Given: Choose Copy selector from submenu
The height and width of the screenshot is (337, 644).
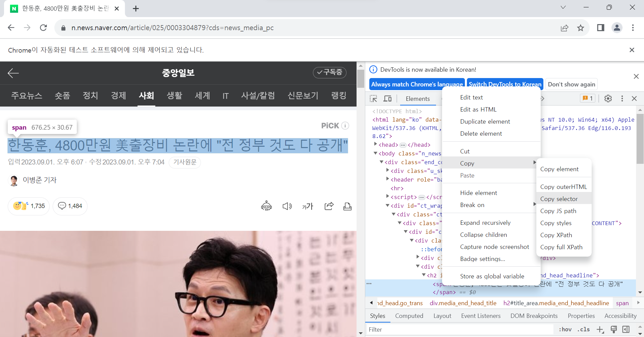Looking at the screenshot, I should pos(564,199).
